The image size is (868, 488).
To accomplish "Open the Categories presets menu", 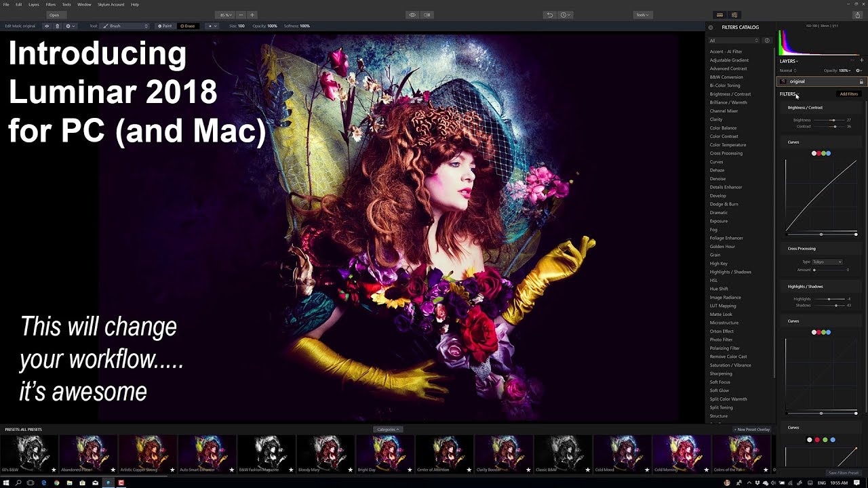I will coord(387,429).
